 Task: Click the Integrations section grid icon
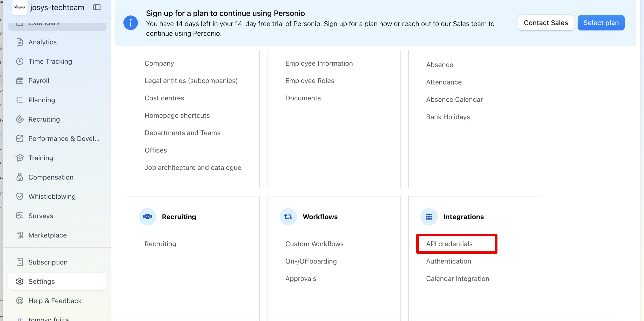click(x=429, y=216)
